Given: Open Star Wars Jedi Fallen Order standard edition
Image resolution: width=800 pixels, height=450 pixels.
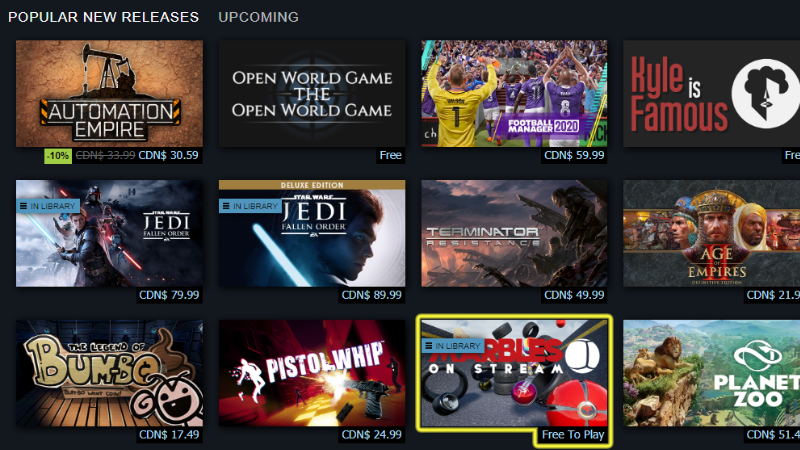Looking at the screenshot, I should [109, 233].
